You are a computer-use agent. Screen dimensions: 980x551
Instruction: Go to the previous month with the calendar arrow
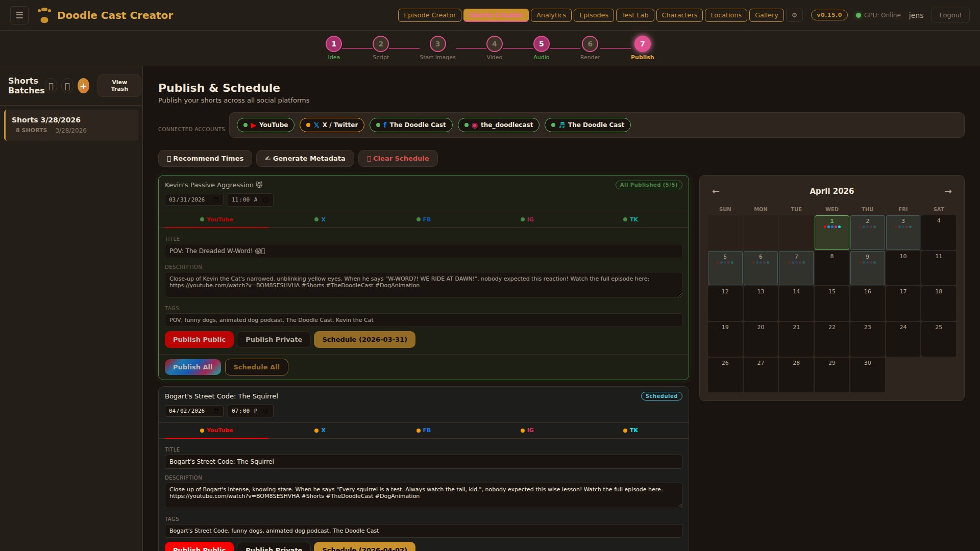pos(715,191)
